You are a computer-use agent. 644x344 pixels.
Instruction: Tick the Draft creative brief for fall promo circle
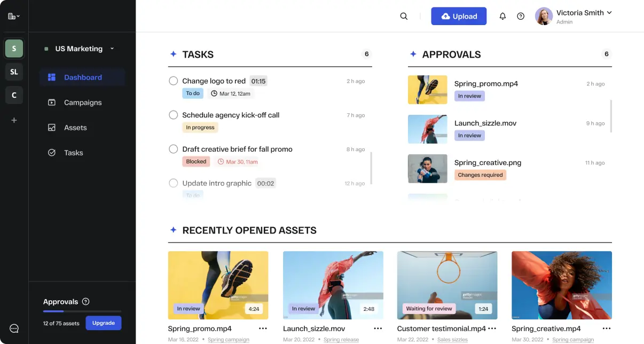point(173,149)
